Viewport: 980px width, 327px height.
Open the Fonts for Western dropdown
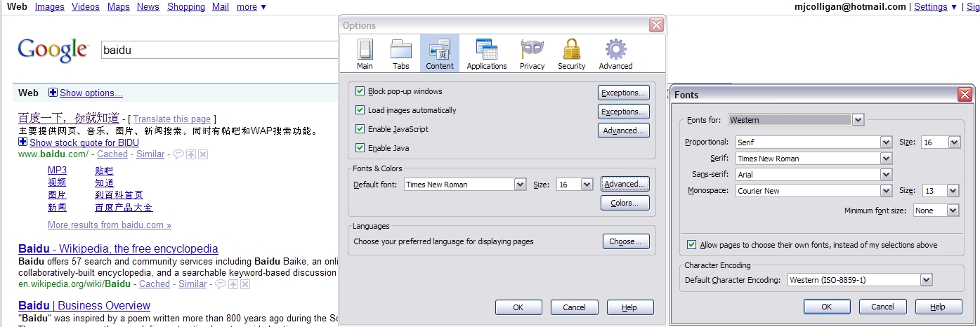pyautogui.click(x=858, y=120)
